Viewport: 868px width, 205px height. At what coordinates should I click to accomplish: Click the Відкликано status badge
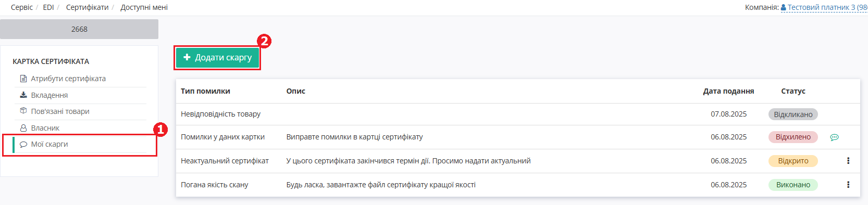click(793, 114)
